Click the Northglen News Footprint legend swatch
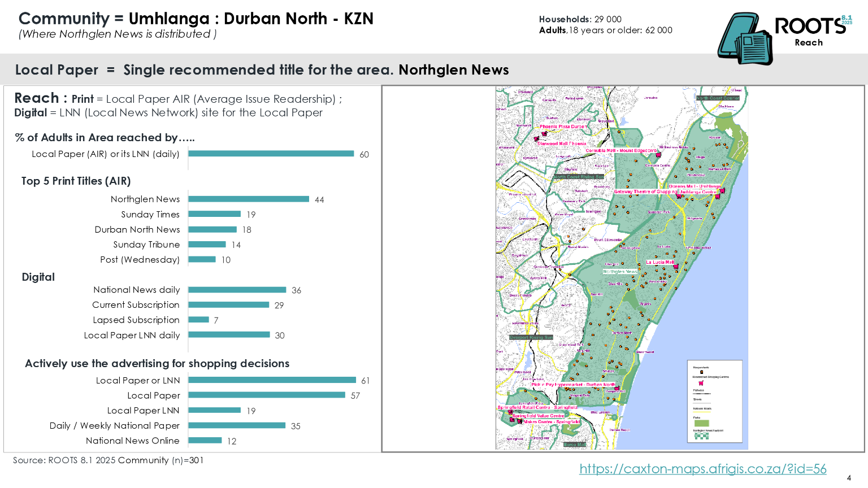Screen dimensions: 868x488 701,436
